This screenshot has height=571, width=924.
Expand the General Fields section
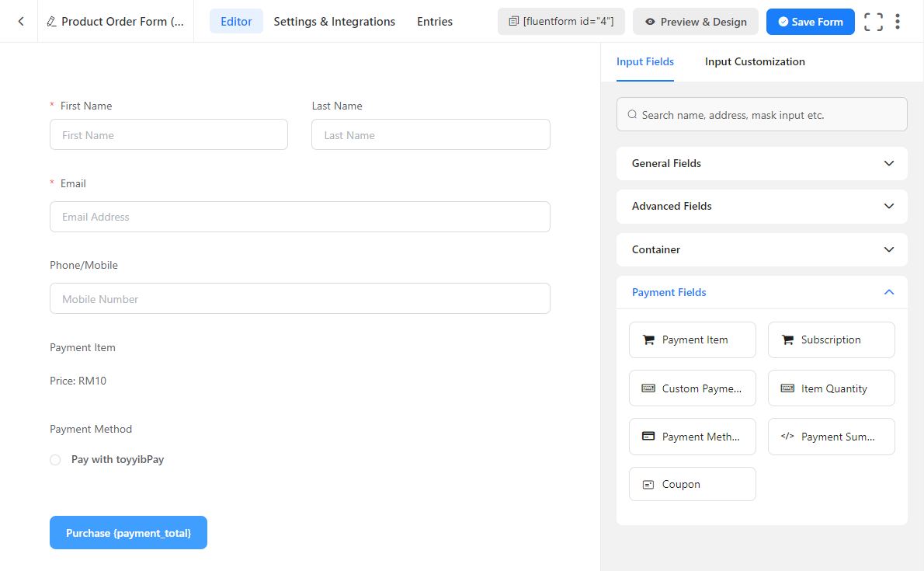coord(761,164)
